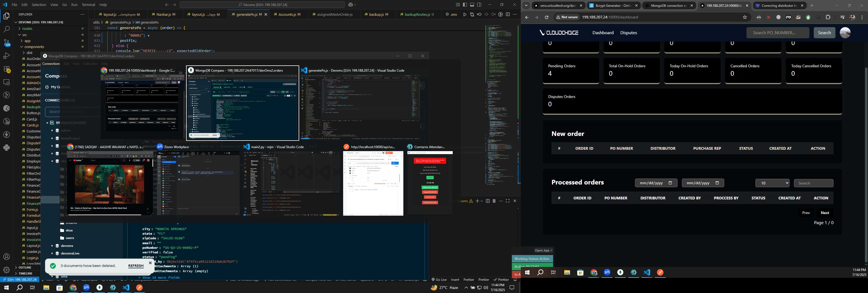Switch to the backupRoutes.js editor tab
The image size is (868, 293).
tap(419, 14)
